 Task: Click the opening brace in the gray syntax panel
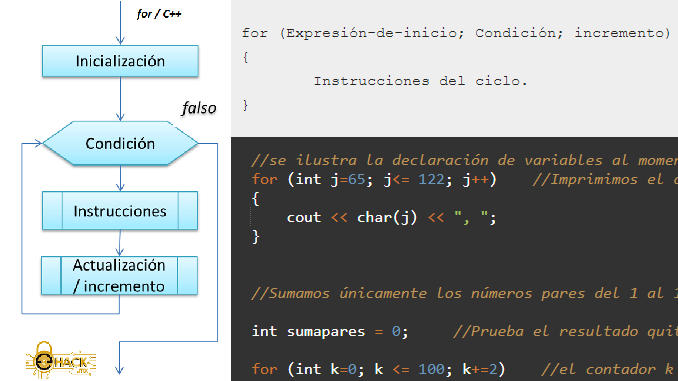pos(246,57)
